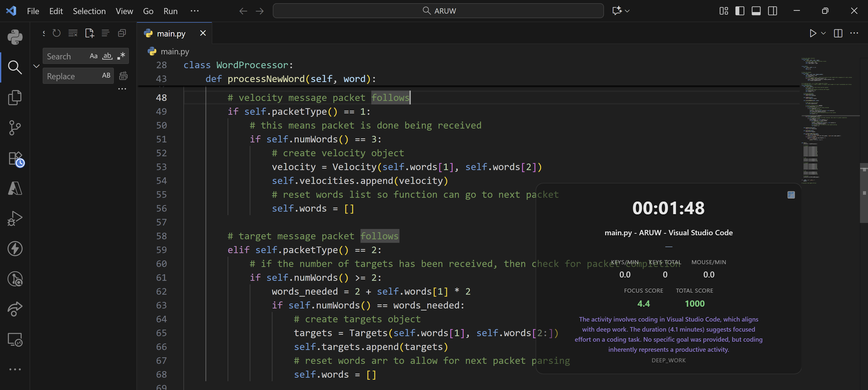
Task: Select the main.py editor tab
Action: (x=171, y=33)
